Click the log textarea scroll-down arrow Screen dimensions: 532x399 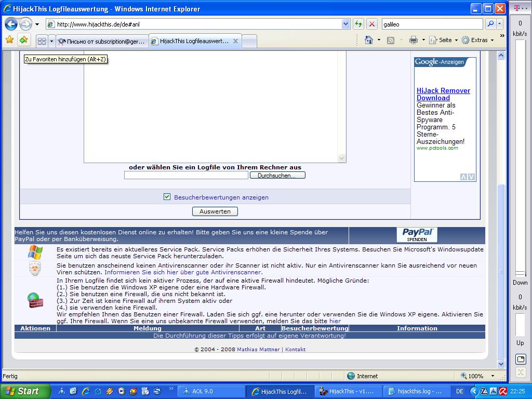(x=342, y=158)
